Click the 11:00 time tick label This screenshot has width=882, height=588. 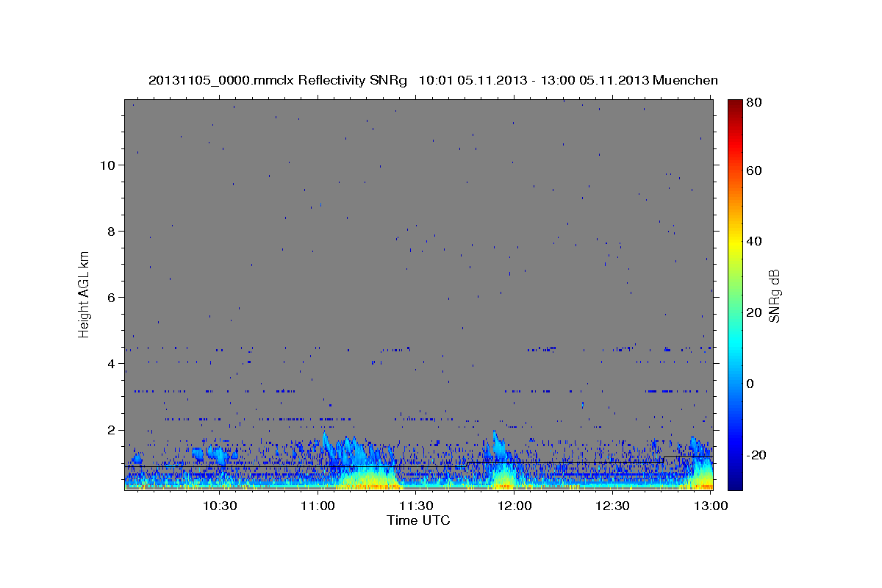pyautogui.click(x=318, y=506)
